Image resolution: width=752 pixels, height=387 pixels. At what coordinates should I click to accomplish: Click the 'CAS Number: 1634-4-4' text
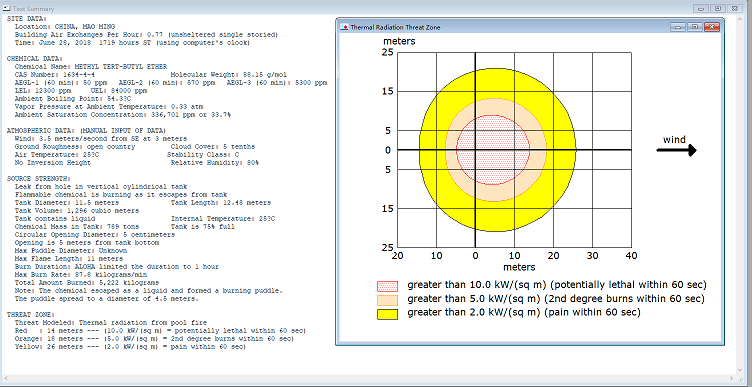point(54,75)
